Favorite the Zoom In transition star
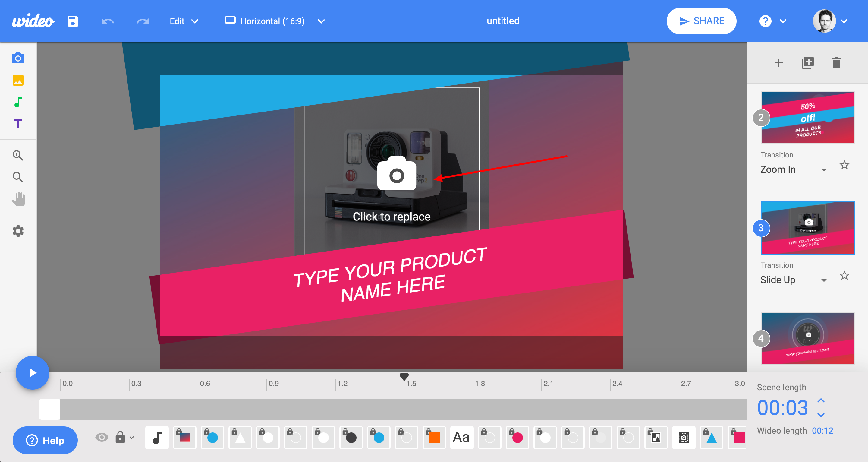 point(844,165)
